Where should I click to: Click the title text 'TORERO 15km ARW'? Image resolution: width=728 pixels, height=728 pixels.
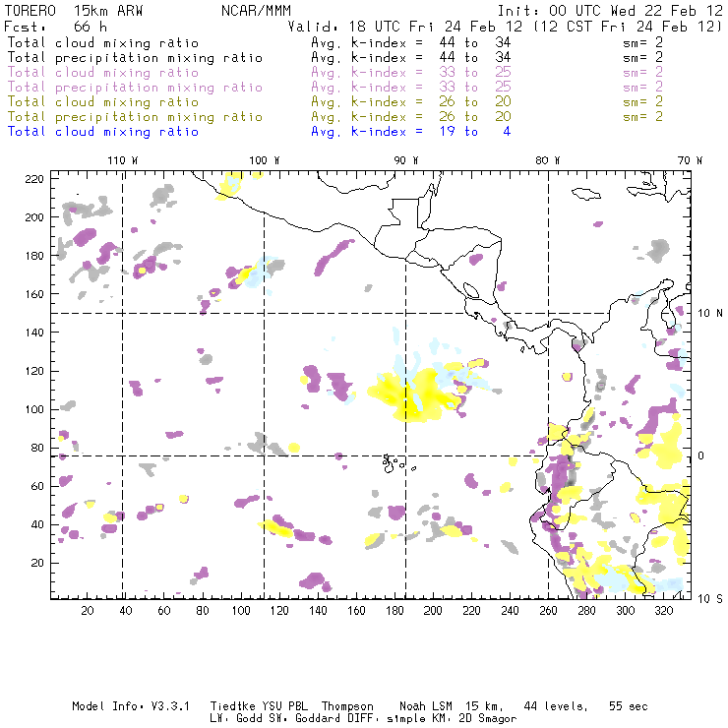coord(74,11)
